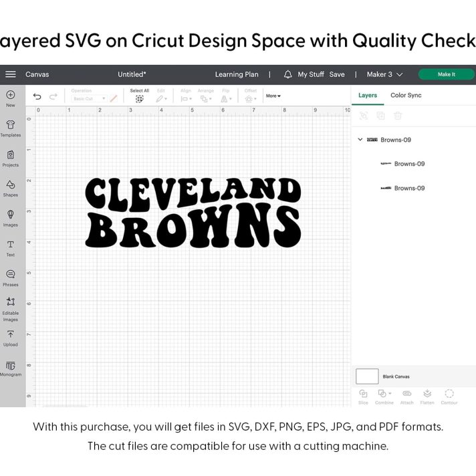Viewport: 476px width, 476px height.
Task: Open the Shapes tool
Action: (x=10, y=189)
